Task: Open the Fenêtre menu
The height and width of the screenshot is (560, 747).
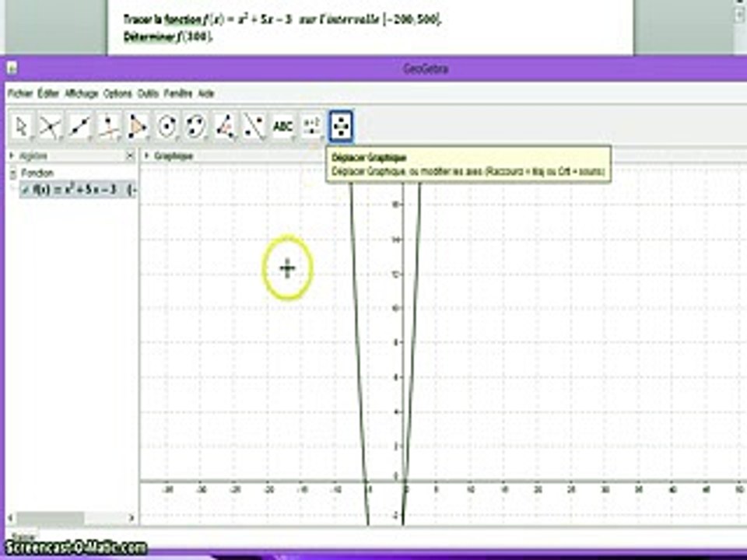Action: coord(178,93)
